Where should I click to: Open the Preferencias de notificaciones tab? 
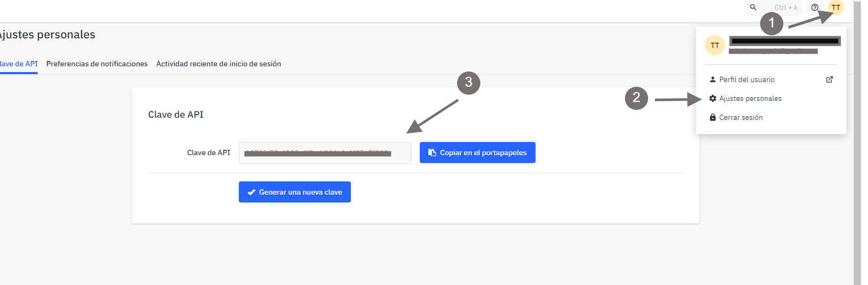pos(97,64)
